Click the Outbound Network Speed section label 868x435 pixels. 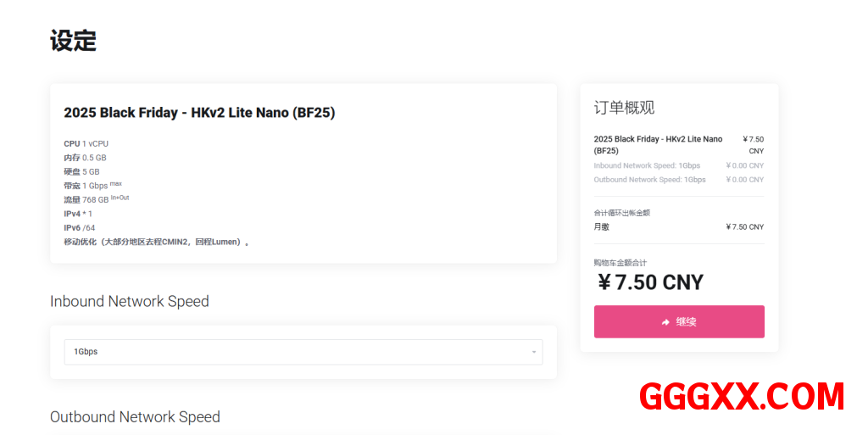(x=135, y=417)
